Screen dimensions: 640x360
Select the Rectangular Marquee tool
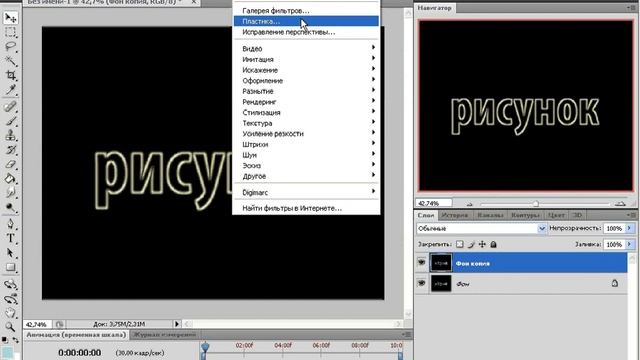[11, 32]
